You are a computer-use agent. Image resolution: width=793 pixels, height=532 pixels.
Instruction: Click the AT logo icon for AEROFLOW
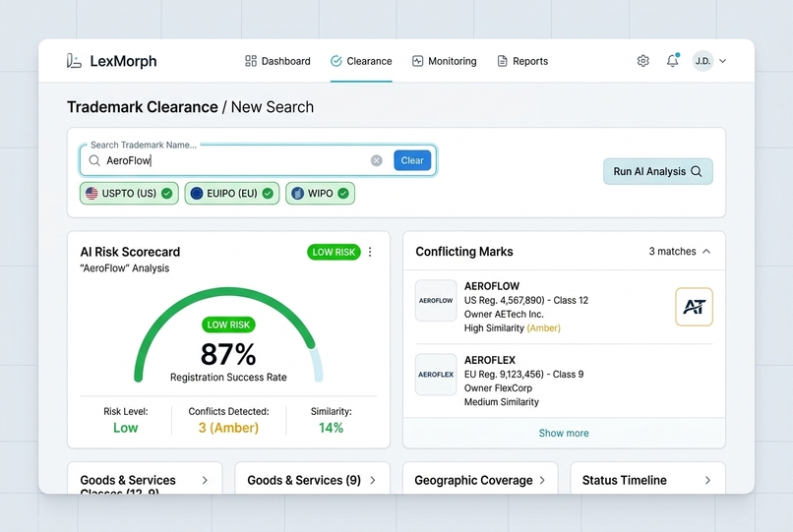(x=694, y=307)
